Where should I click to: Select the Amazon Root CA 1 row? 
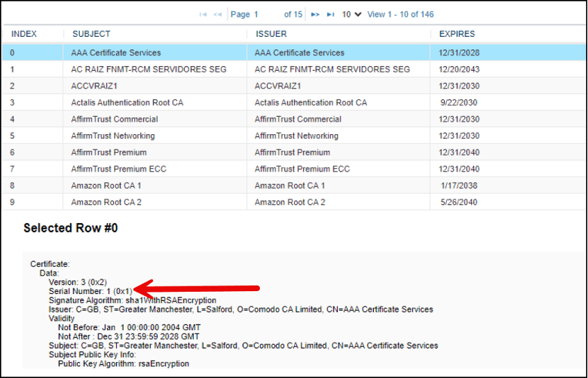pos(294,186)
